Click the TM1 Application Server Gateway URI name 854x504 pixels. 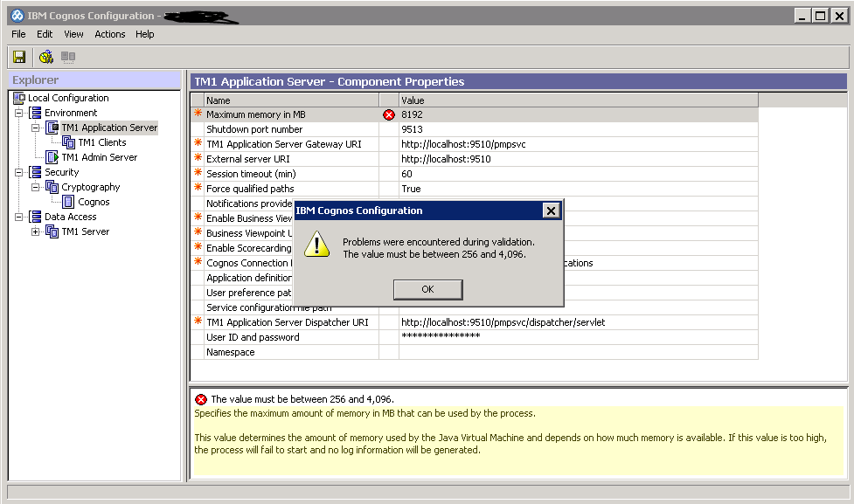(x=284, y=144)
